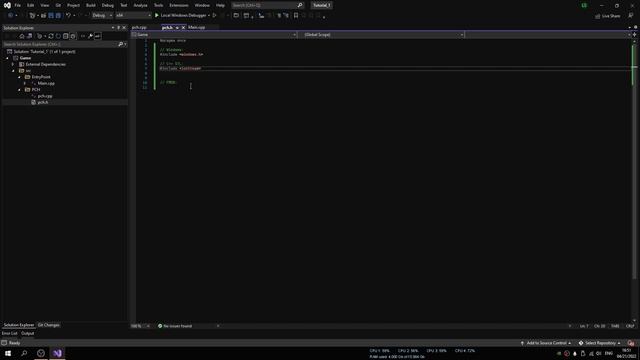Toggle pin on the pch.h tab
Viewport: 640px width, 360px height.
click(177, 27)
